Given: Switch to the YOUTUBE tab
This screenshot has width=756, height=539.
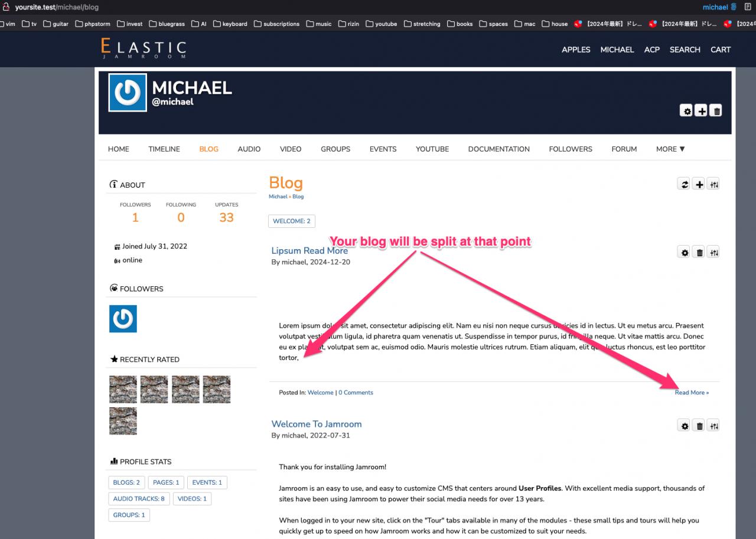Looking at the screenshot, I should pos(432,149).
